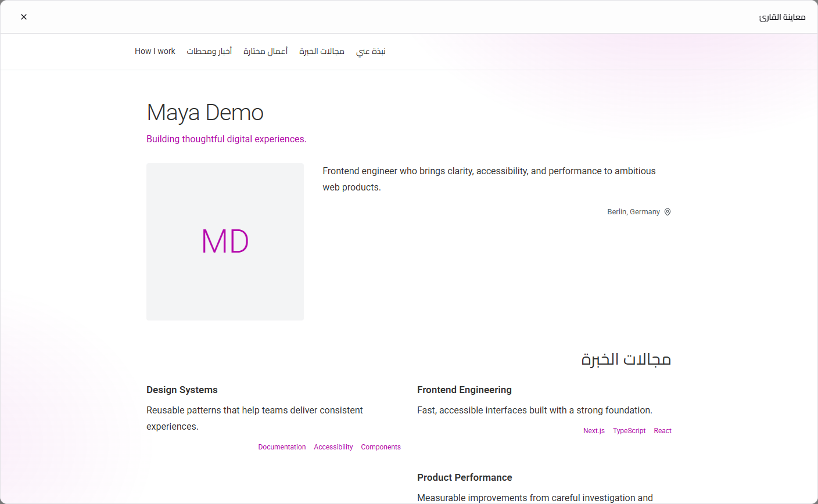Choose the Components tag under Design Systems
Viewport: 818px width, 504px height.
pos(381,447)
